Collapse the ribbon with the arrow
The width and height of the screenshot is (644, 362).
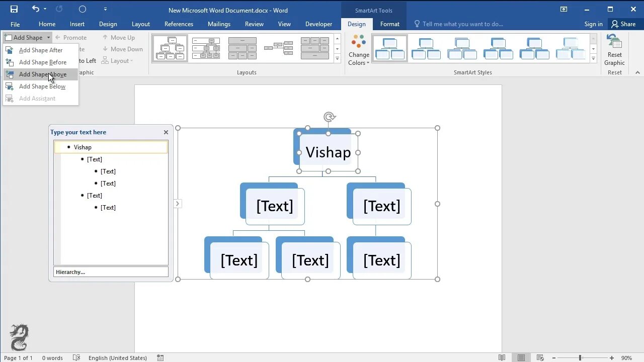pyautogui.click(x=637, y=72)
